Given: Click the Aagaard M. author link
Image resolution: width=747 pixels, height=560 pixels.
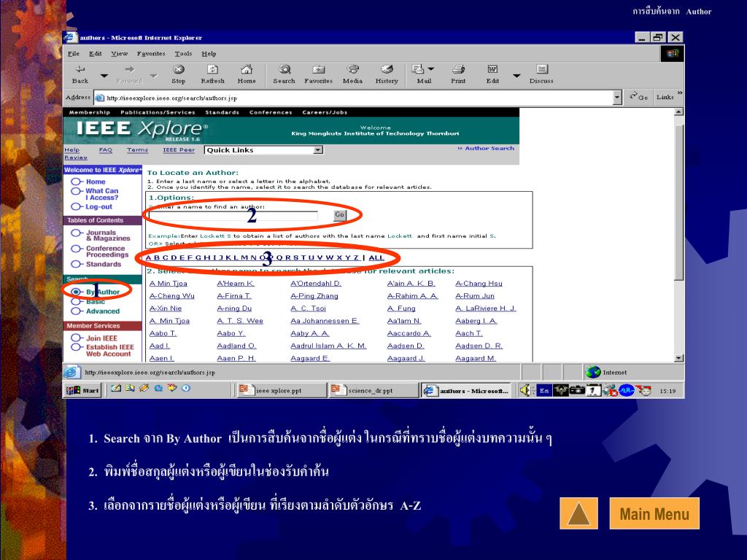Looking at the screenshot, I should click(476, 358).
